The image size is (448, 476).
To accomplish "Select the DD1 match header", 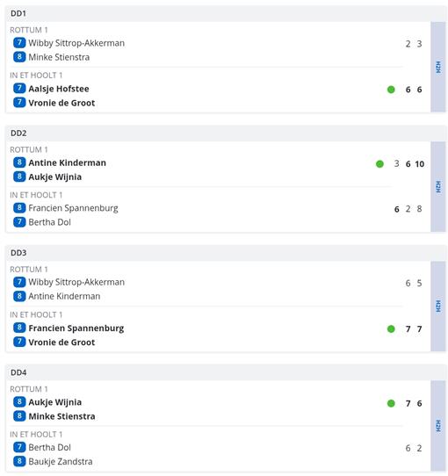I will tap(226, 14).
